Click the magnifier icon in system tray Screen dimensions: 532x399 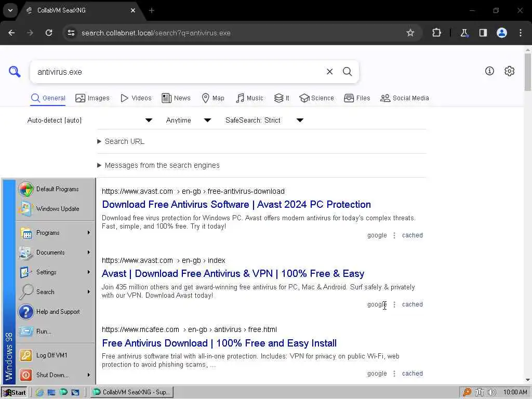click(x=467, y=392)
